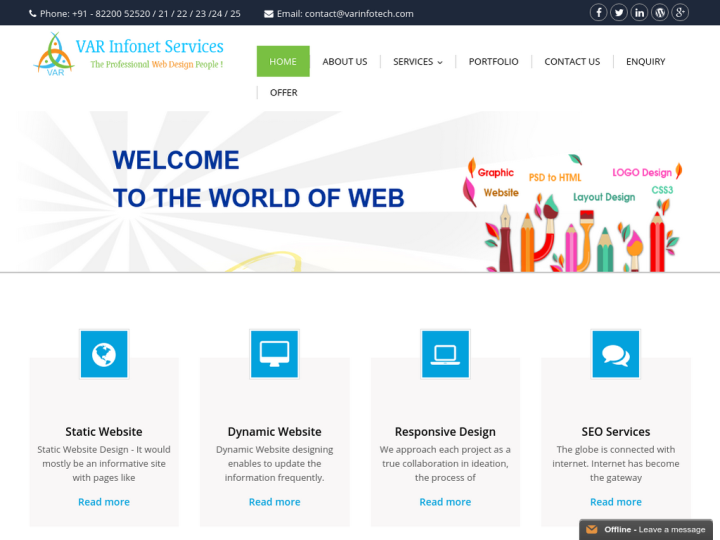The image size is (720, 540).
Task: Click Read more under SEO Services
Action: (616, 502)
